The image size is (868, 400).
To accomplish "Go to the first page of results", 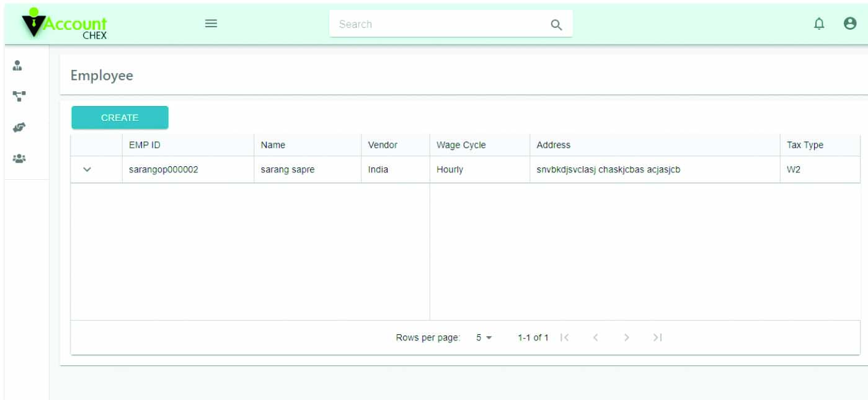I will point(564,337).
